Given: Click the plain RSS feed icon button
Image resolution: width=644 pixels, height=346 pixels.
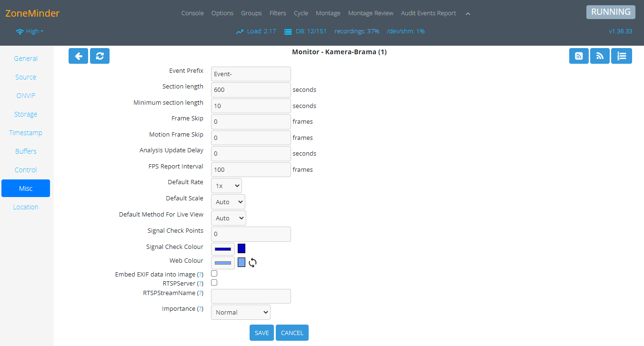Looking at the screenshot, I should [x=600, y=56].
